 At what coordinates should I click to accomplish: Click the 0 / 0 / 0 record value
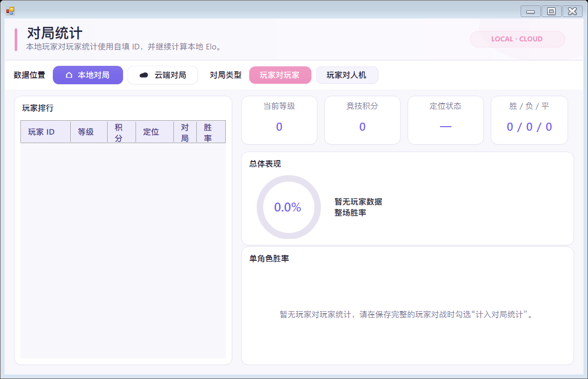(x=529, y=127)
